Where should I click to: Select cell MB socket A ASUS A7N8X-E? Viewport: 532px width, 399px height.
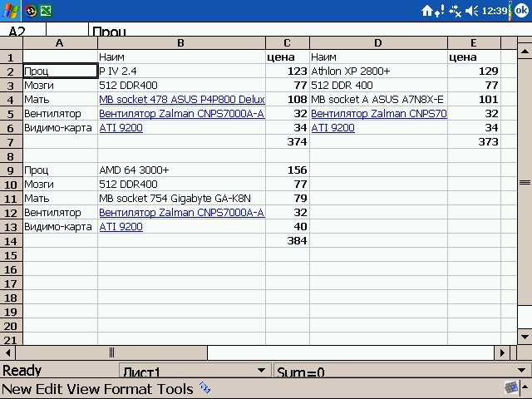tap(378, 100)
